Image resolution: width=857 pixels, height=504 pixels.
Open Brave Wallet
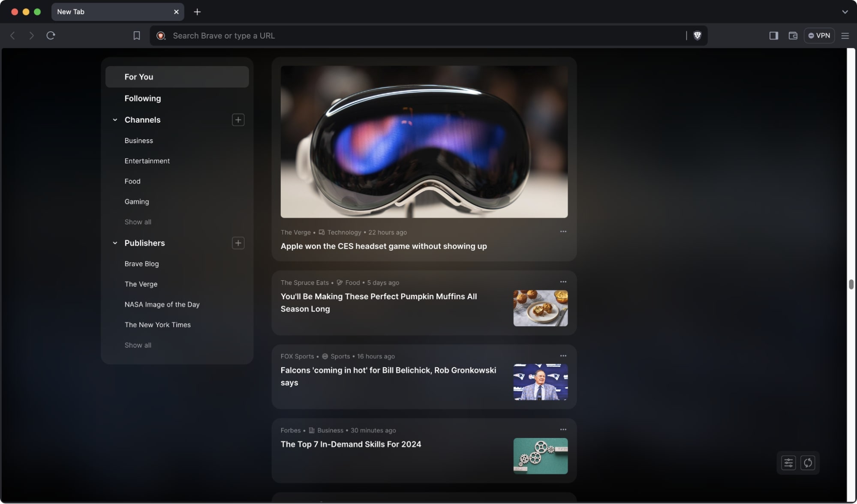[x=793, y=36]
